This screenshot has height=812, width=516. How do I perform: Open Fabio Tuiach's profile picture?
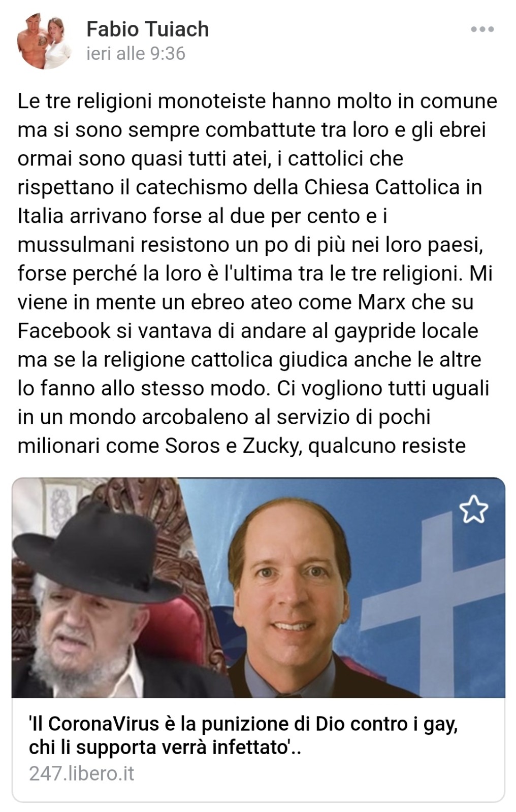45,42
